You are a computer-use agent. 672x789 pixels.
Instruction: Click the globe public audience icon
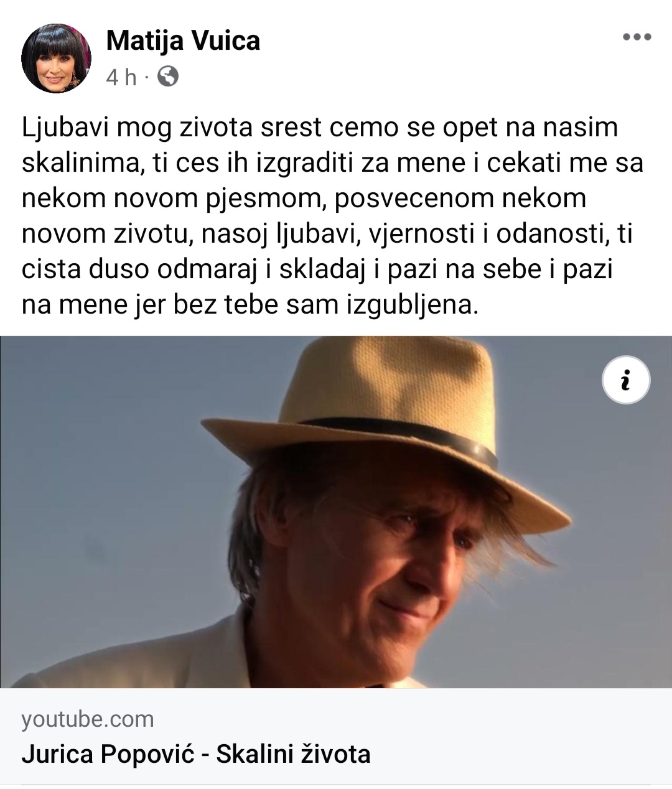168,77
